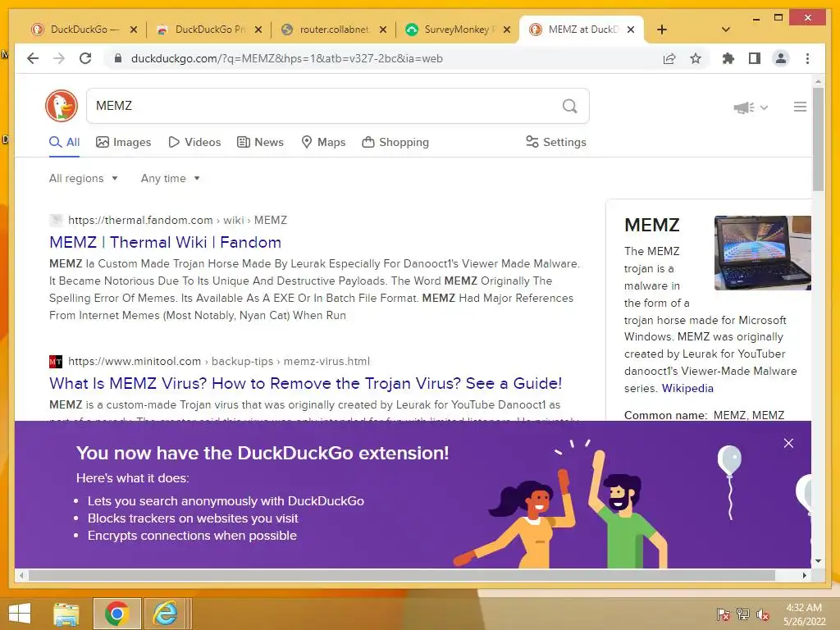Close the router.collabnet tab
This screenshot has height=630, width=840.
click(382, 30)
